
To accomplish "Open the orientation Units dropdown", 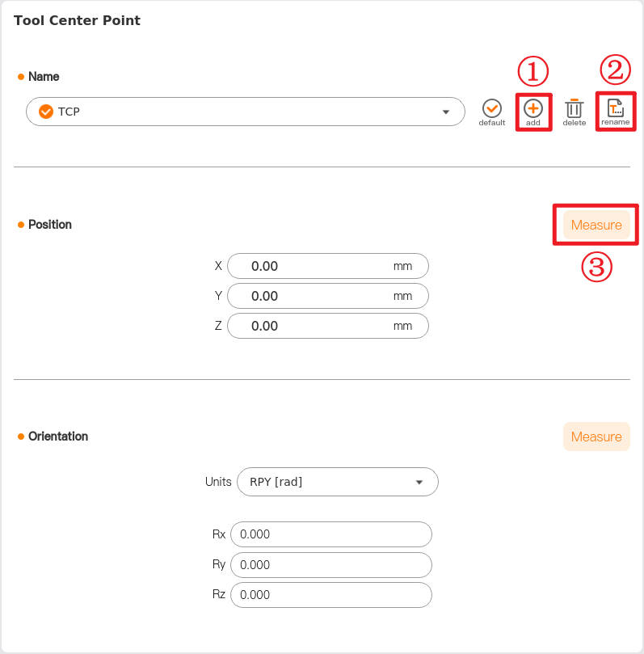I will pos(336,482).
